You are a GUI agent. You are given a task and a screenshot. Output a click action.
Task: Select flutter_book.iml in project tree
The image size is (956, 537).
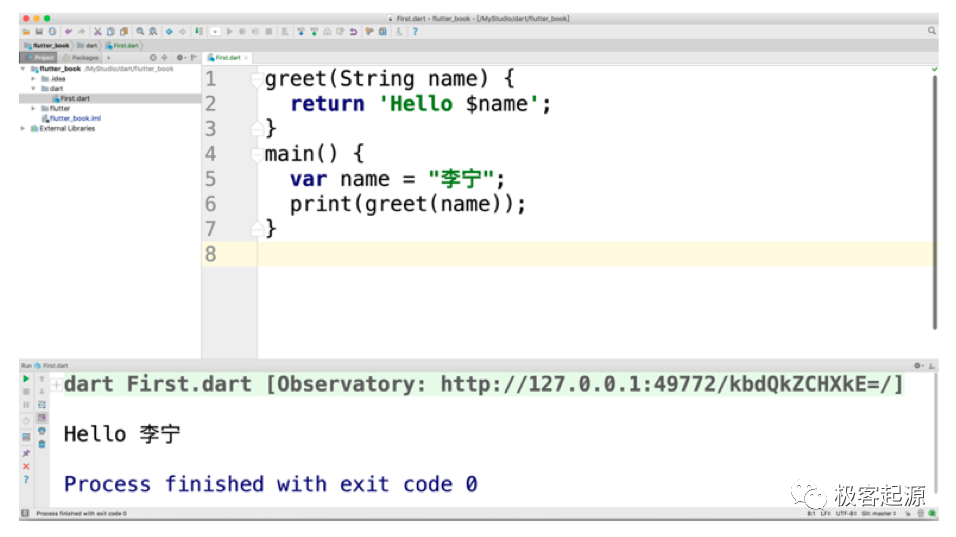(71, 118)
